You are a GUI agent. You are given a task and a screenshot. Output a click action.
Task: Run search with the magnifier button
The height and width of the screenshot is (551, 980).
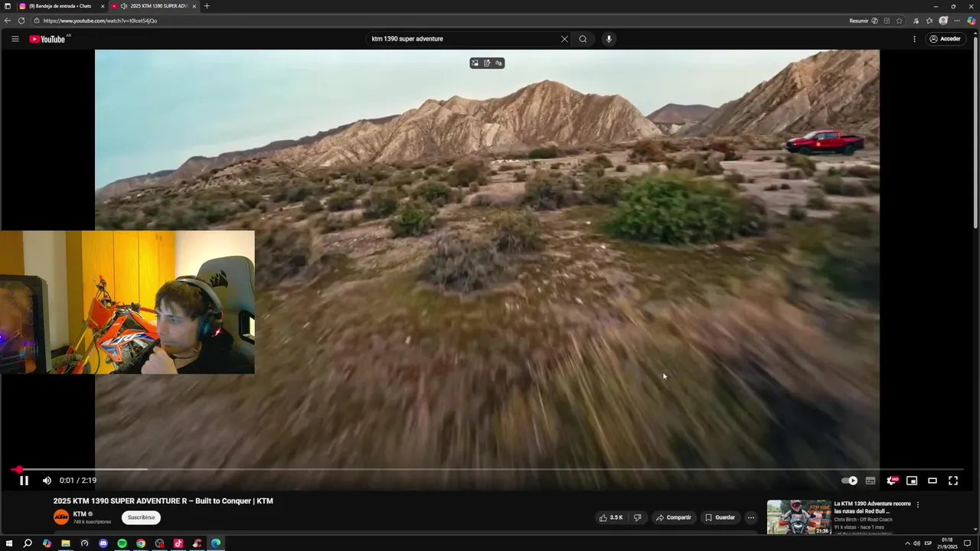(x=583, y=39)
